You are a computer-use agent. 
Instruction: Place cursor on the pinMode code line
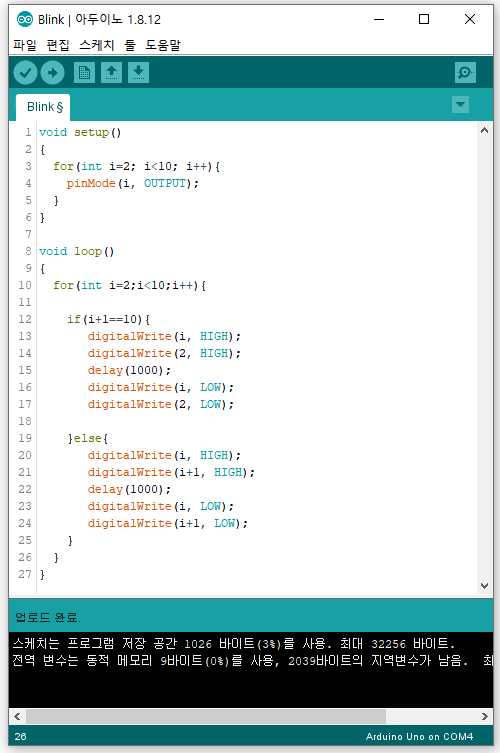(133, 183)
